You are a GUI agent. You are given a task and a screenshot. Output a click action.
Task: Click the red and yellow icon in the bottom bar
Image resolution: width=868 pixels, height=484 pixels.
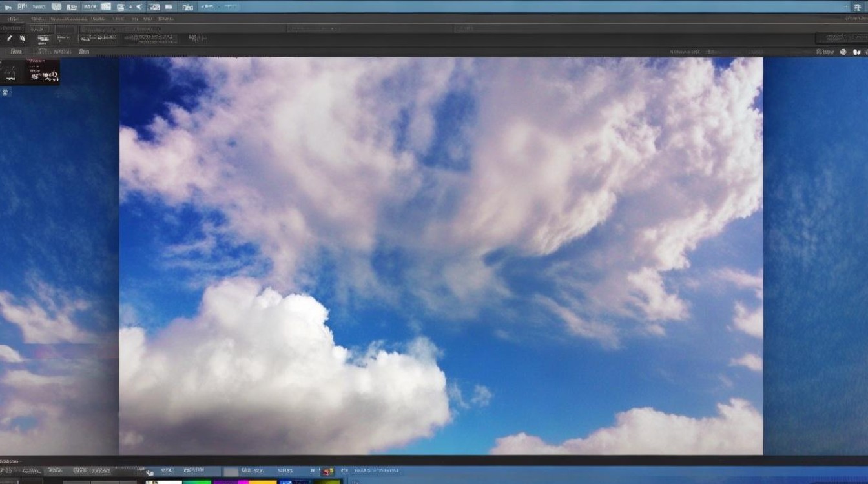click(327, 472)
